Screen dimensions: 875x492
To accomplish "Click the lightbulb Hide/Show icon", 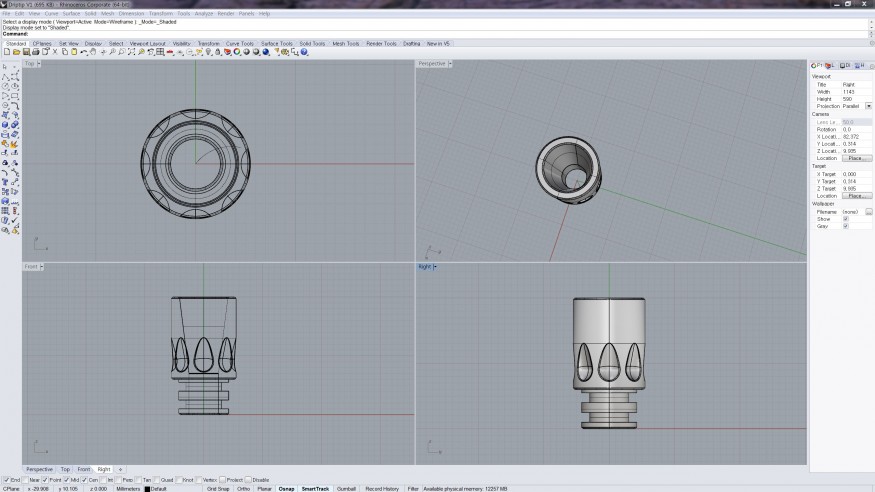I will tap(209, 52).
